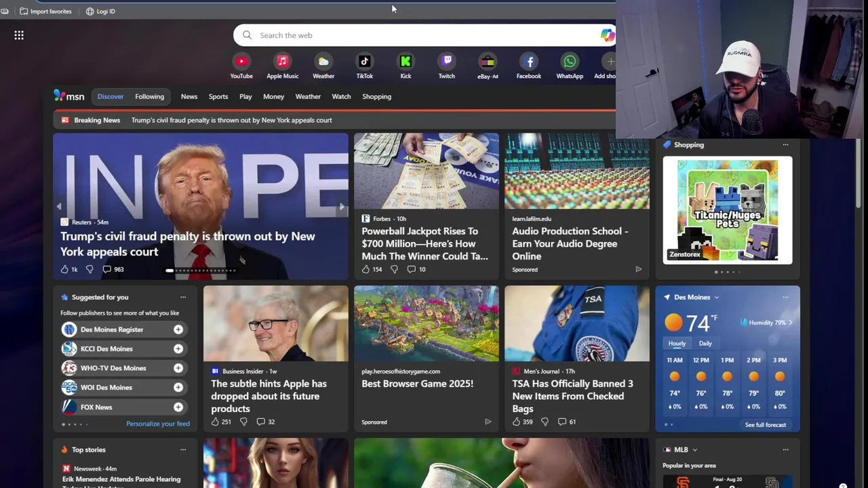Follow FOX News publisher
The image size is (868, 488).
coord(178,407)
